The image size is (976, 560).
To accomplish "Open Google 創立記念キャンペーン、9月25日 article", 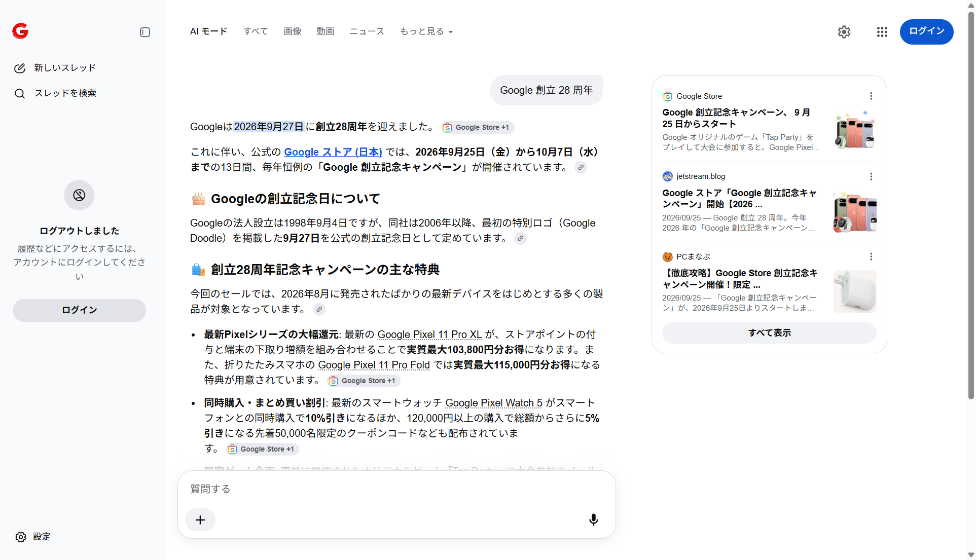I will click(x=736, y=118).
